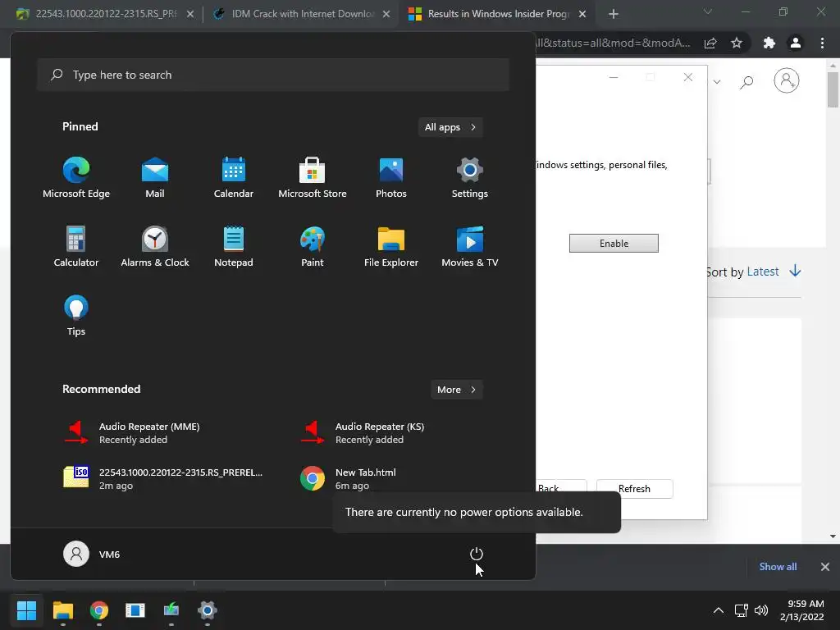Open the Chrome extensions puzzle icon
The height and width of the screenshot is (630, 840).
(769, 43)
